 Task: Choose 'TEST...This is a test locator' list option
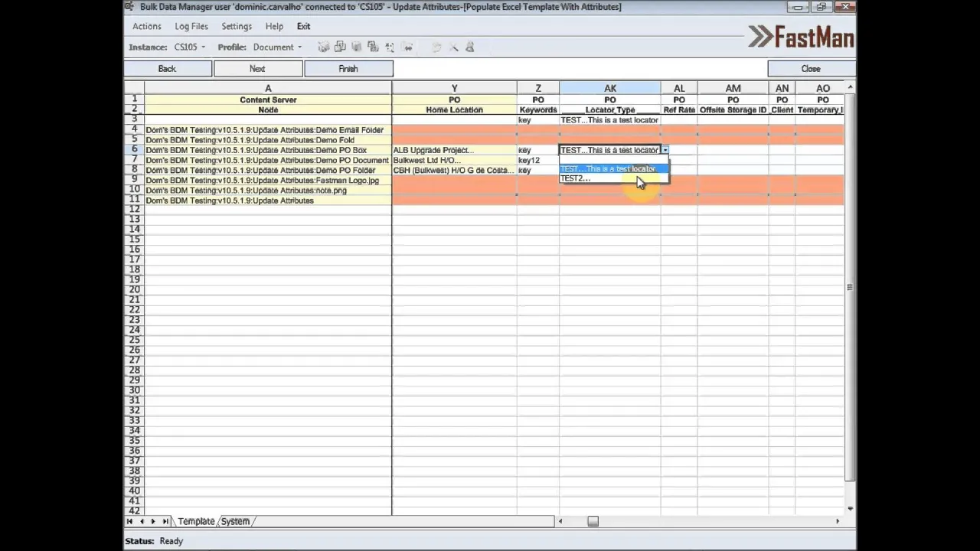tap(614, 169)
